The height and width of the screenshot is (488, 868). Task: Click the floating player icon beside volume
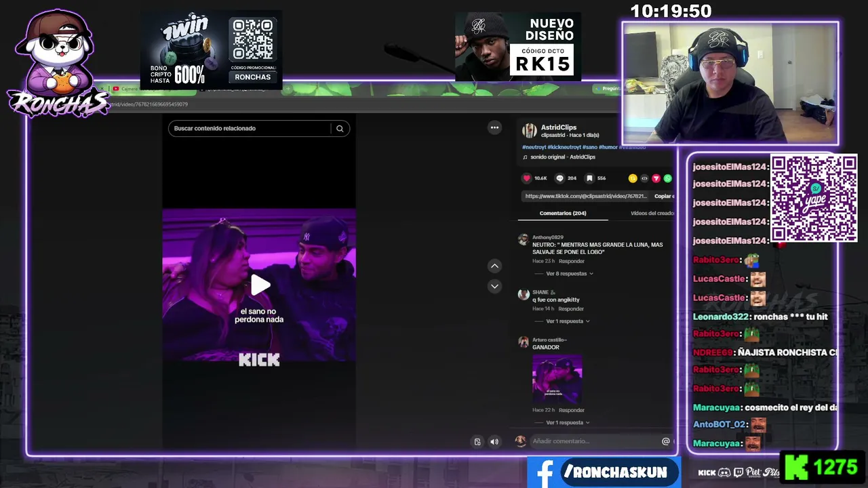477,442
